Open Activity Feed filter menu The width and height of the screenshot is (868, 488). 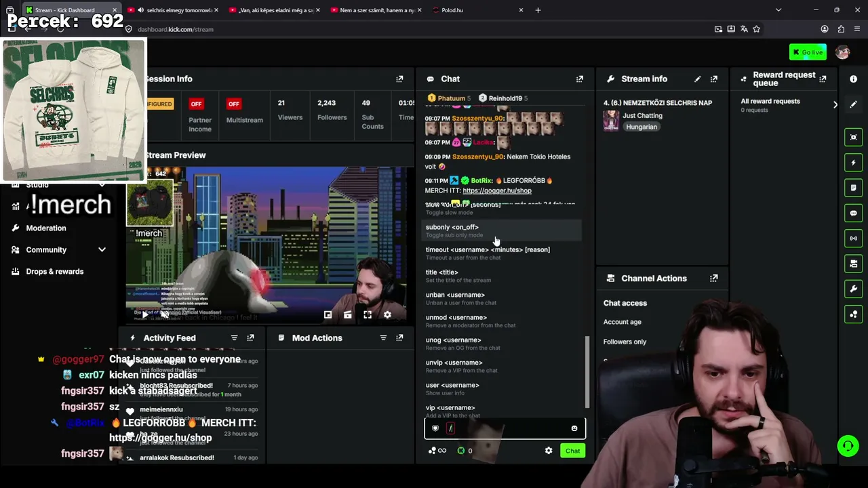tap(234, 338)
